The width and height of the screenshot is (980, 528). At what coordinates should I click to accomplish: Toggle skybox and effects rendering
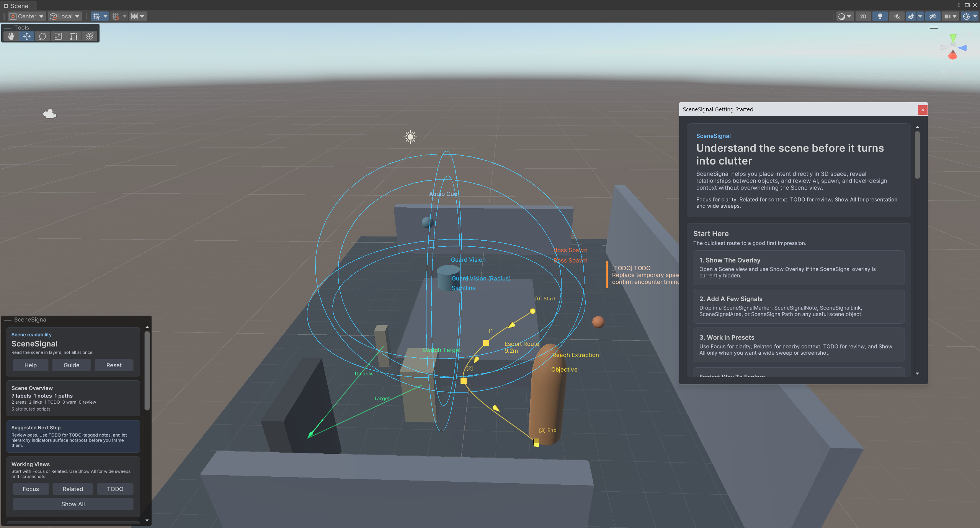tap(911, 16)
